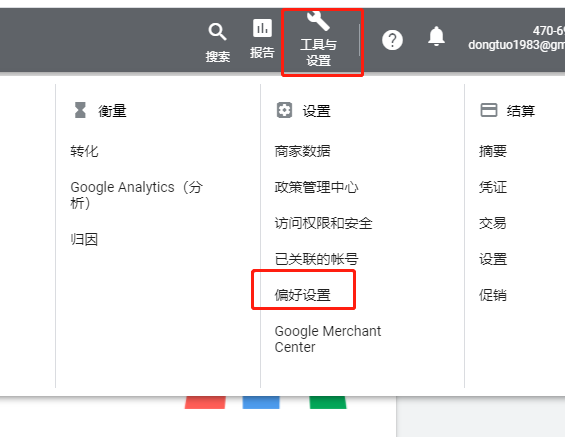Open 已关联的帐号

316,259
